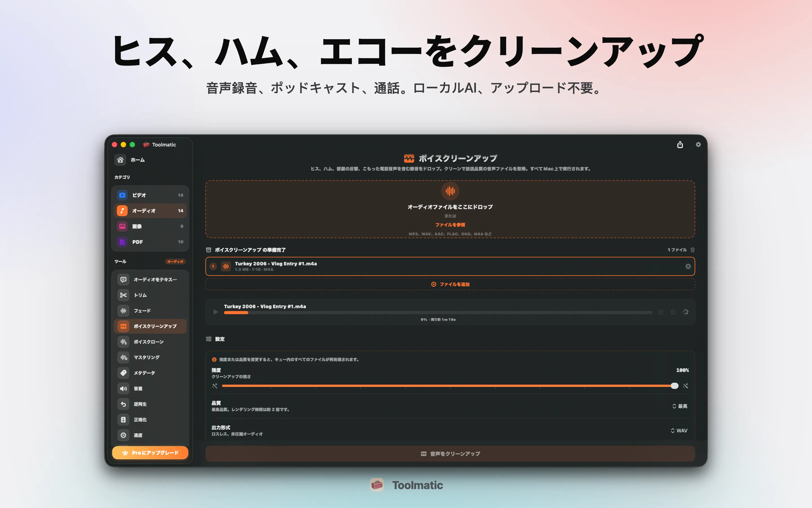Image resolution: width=812 pixels, height=508 pixels.
Task: Click 1 ファイル count text
Action: click(677, 250)
